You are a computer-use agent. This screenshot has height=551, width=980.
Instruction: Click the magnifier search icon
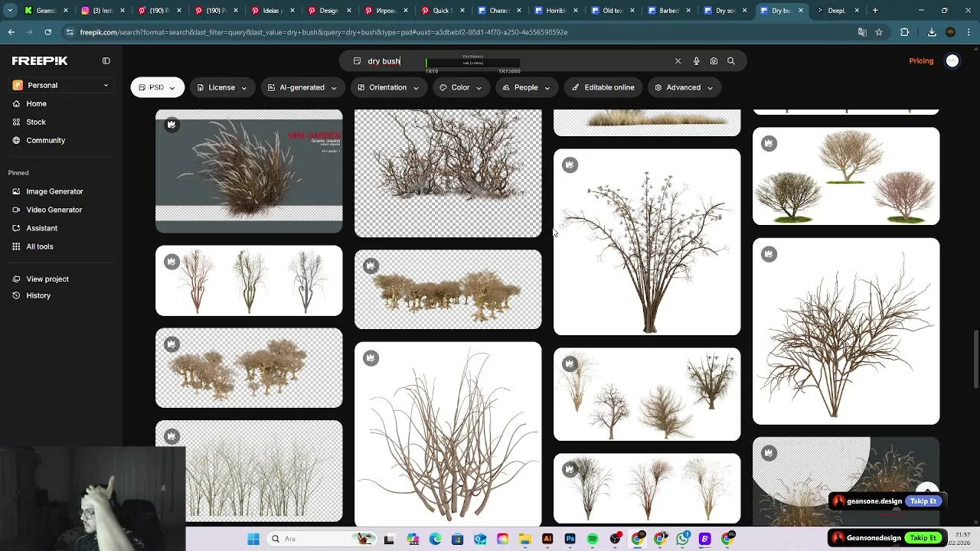[731, 61]
